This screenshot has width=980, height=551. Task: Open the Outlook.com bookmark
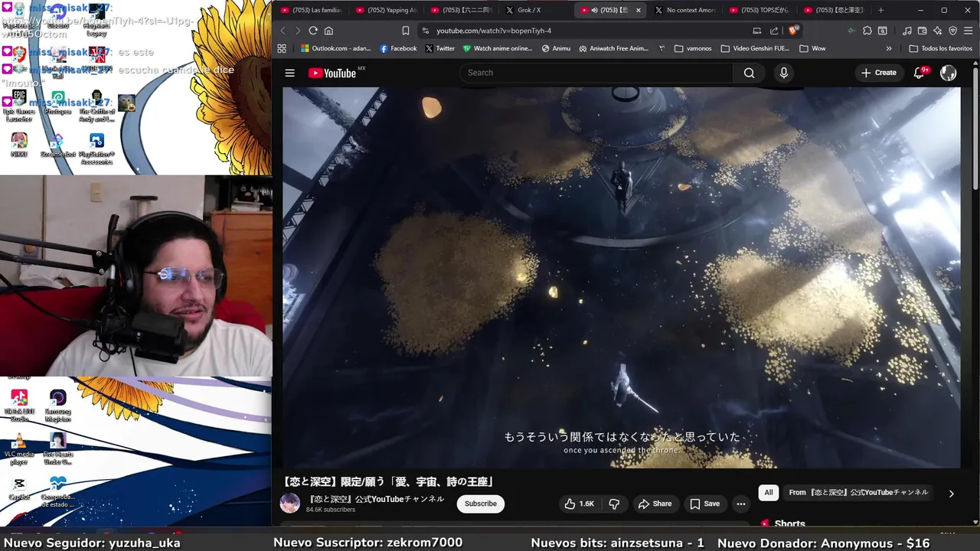335,48
